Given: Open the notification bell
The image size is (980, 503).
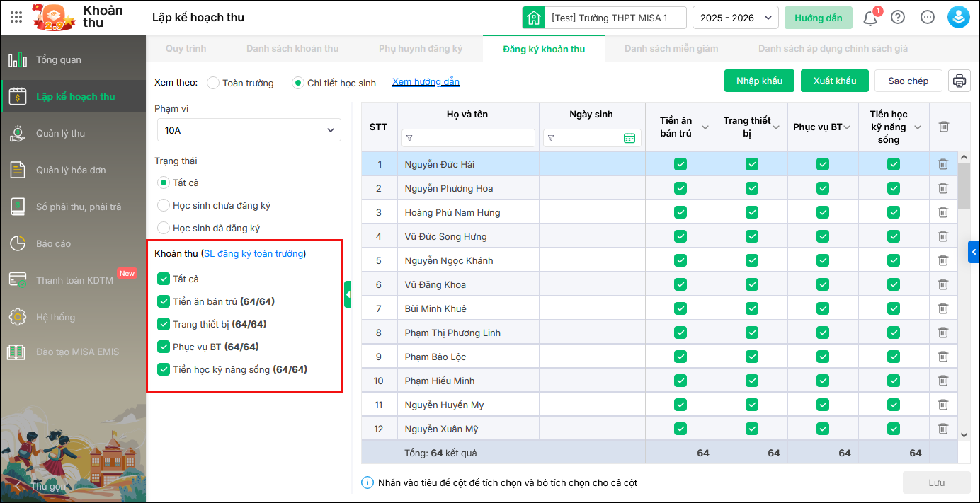Looking at the screenshot, I should 870,18.
